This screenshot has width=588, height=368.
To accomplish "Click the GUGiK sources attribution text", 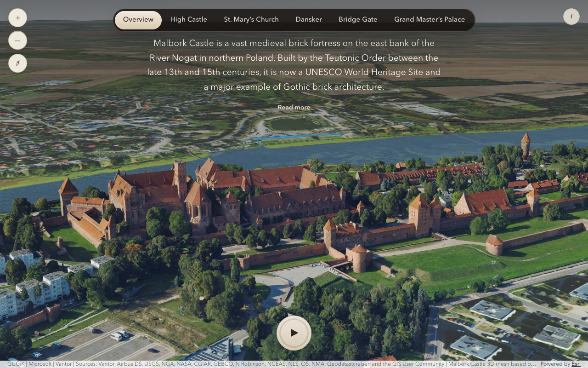I will (271, 364).
